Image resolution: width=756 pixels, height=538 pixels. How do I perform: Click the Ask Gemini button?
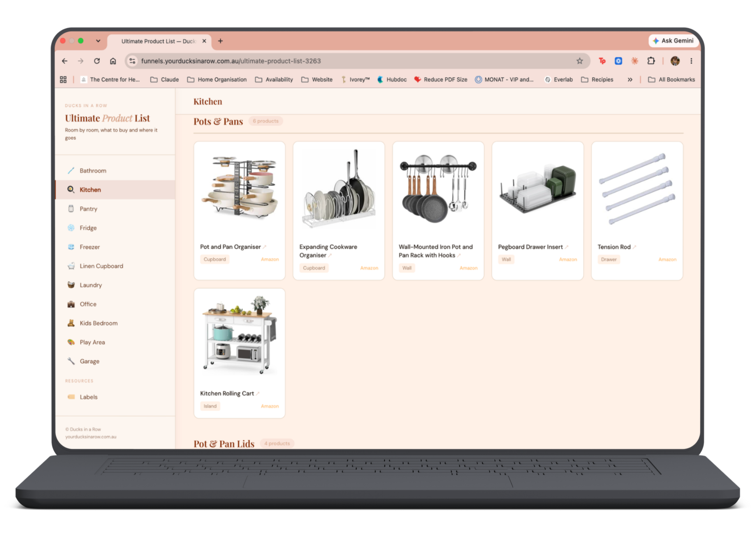click(x=673, y=41)
